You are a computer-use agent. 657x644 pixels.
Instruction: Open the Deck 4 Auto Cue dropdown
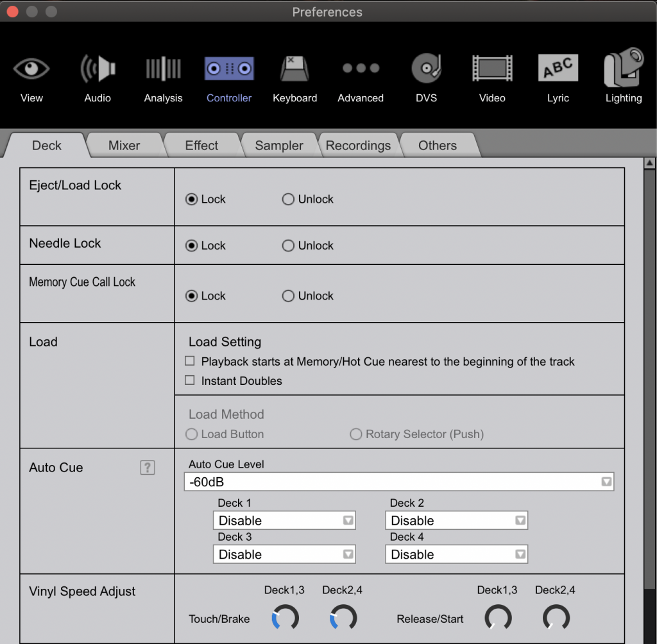[x=456, y=554]
